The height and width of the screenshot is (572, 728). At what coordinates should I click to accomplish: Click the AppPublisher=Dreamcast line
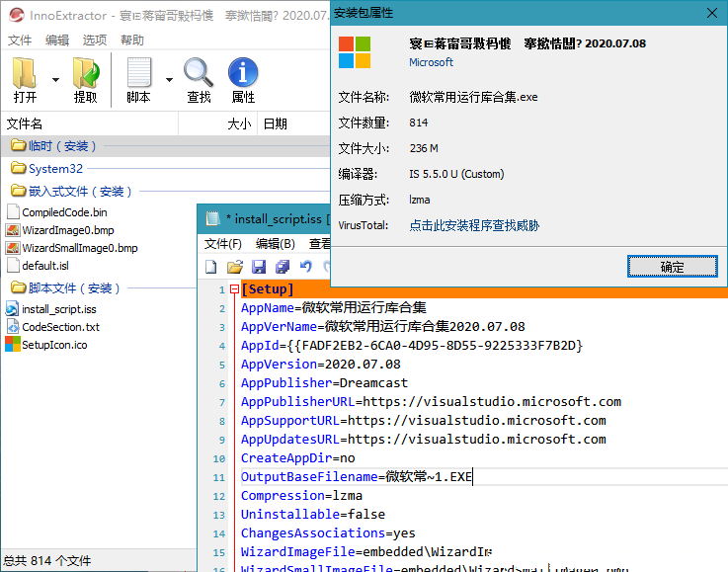coord(324,383)
